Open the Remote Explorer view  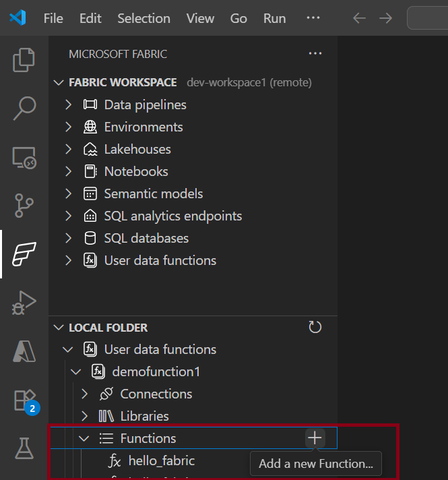[x=24, y=158]
